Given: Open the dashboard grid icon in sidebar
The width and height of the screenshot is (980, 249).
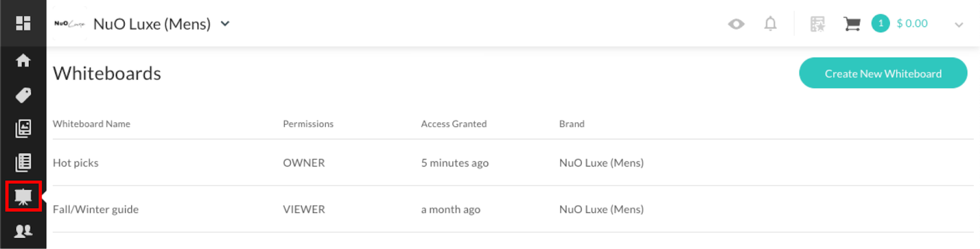Looking at the screenshot, I should [x=23, y=23].
